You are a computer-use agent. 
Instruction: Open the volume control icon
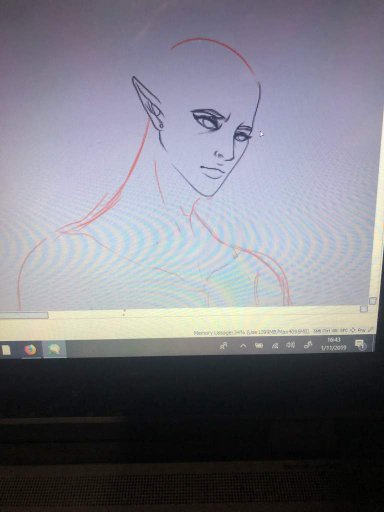tap(290, 345)
